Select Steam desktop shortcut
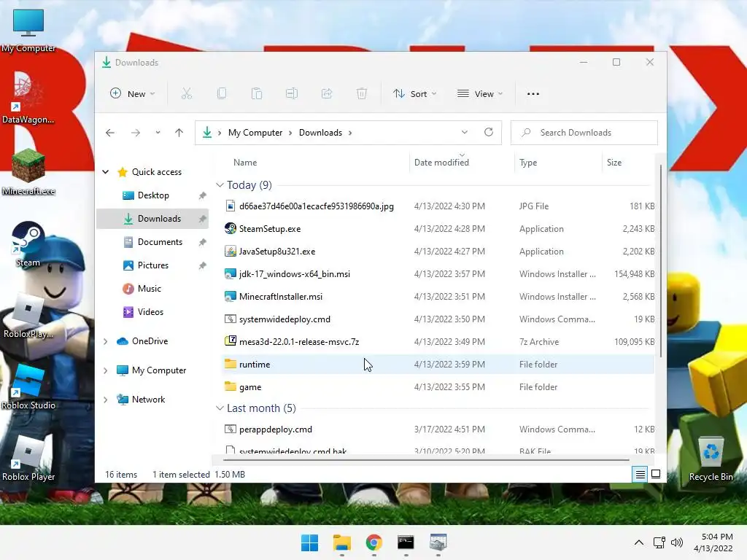 coord(28,244)
